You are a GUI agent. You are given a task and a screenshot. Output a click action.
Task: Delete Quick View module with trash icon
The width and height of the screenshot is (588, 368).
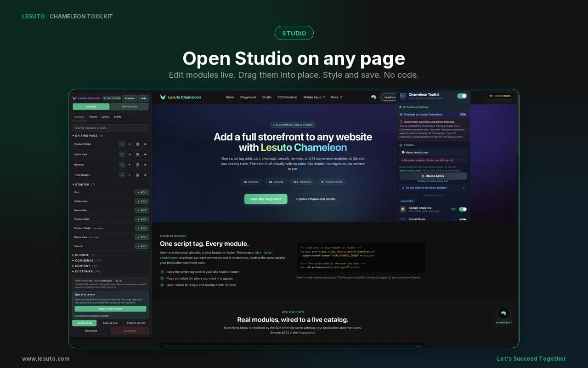(x=137, y=155)
